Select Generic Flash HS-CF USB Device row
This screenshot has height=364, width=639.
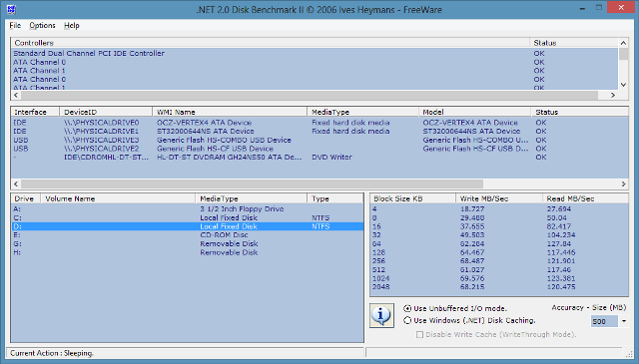319,149
